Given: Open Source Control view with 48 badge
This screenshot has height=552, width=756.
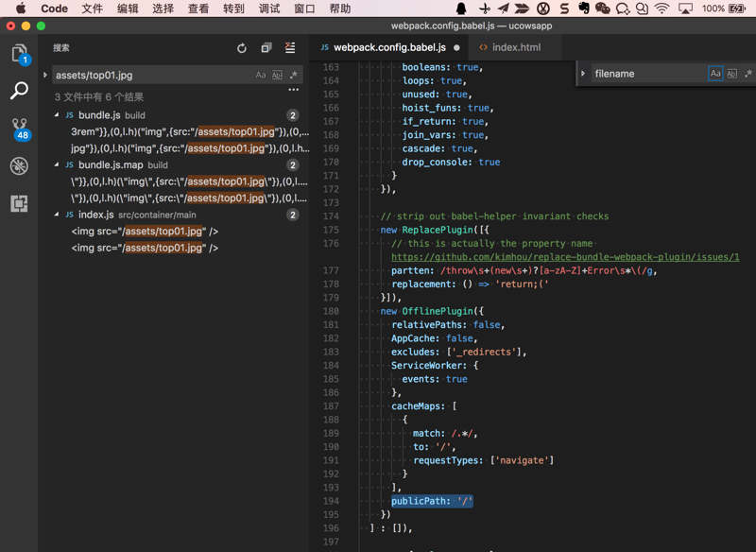Looking at the screenshot, I should click(x=19, y=129).
